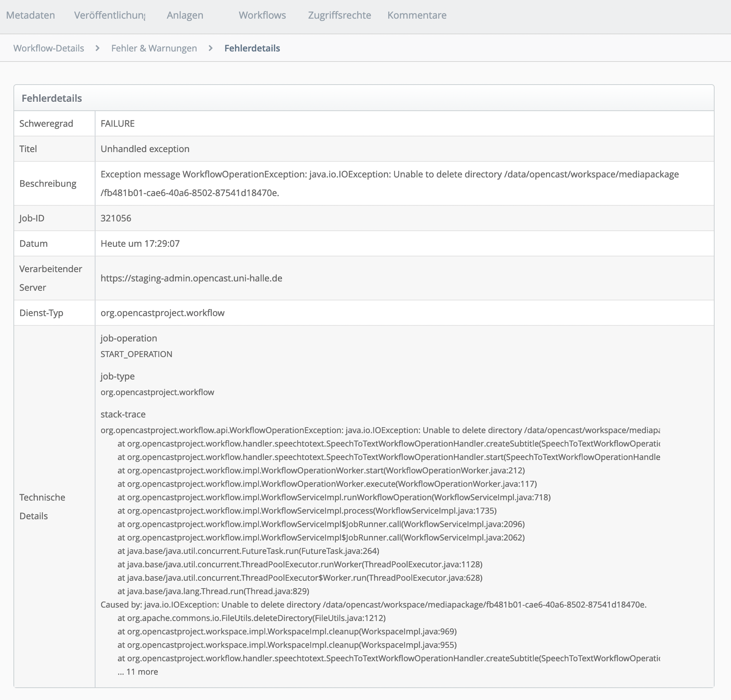Click the Fehlerdetails panel header

tap(51, 98)
